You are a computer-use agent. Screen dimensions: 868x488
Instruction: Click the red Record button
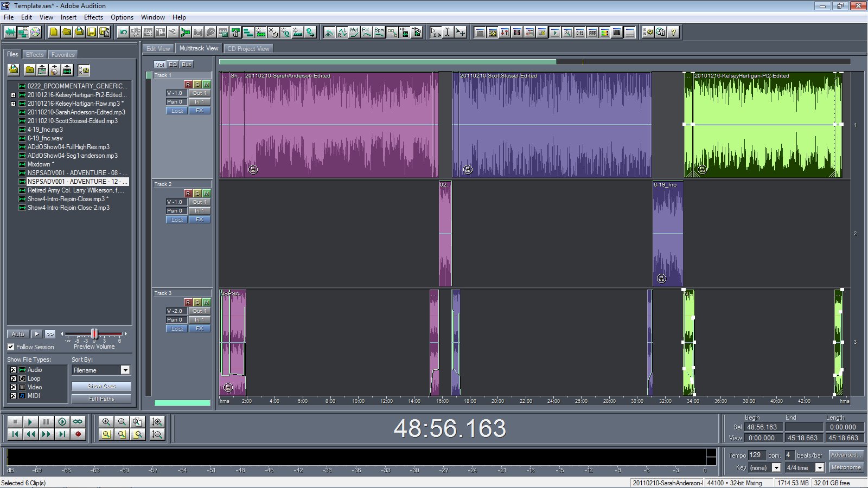(x=78, y=434)
